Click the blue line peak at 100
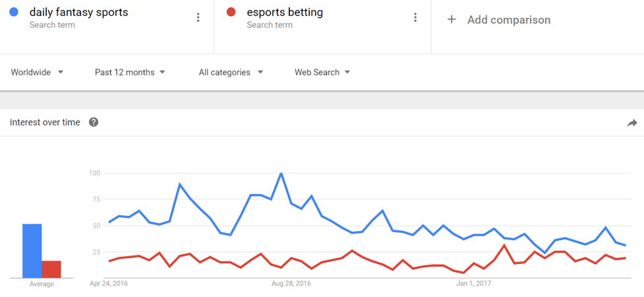The height and width of the screenshot is (297, 644). point(281,173)
